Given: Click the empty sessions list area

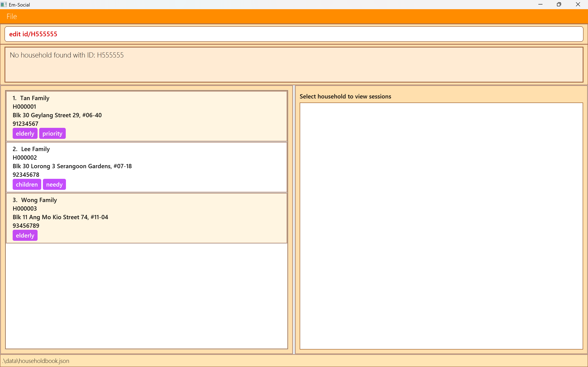Looking at the screenshot, I should pyautogui.click(x=441, y=226).
